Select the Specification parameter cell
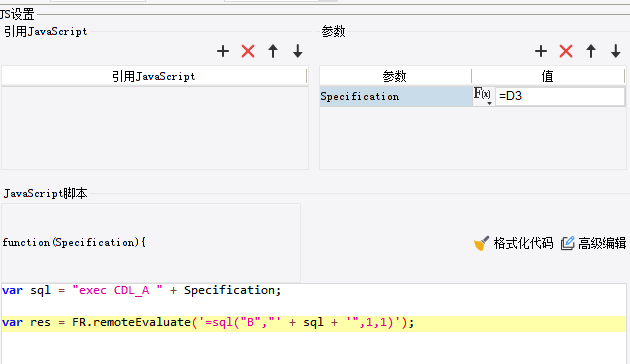Viewport: 630px width, 364px height. (x=396, y=96)
